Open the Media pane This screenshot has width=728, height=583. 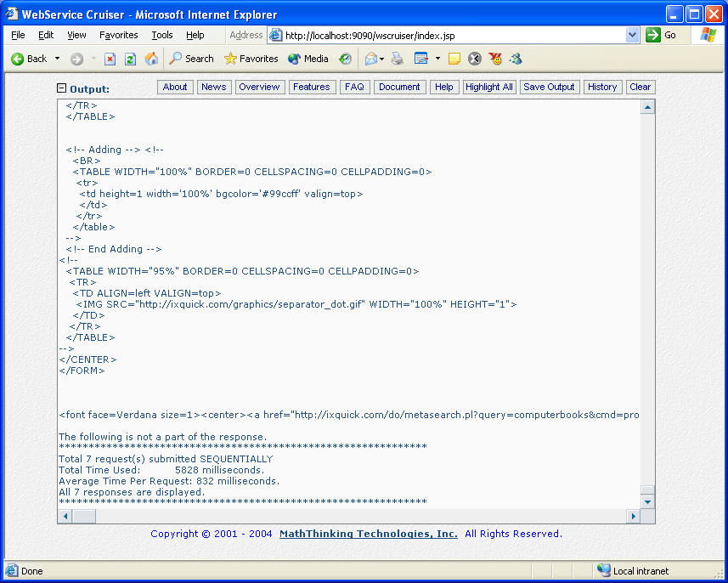[x=308, y=59]
